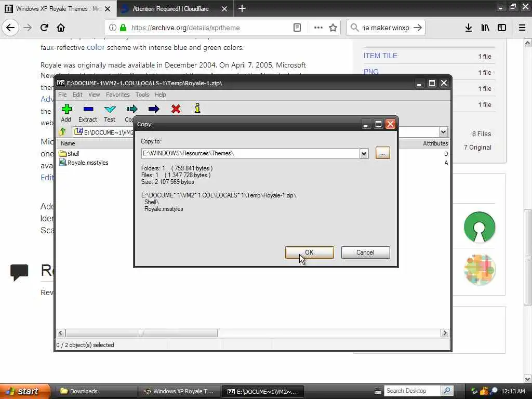
Task: Click the Firefox Downloads arrow icon
Action: tap(469, 28)
